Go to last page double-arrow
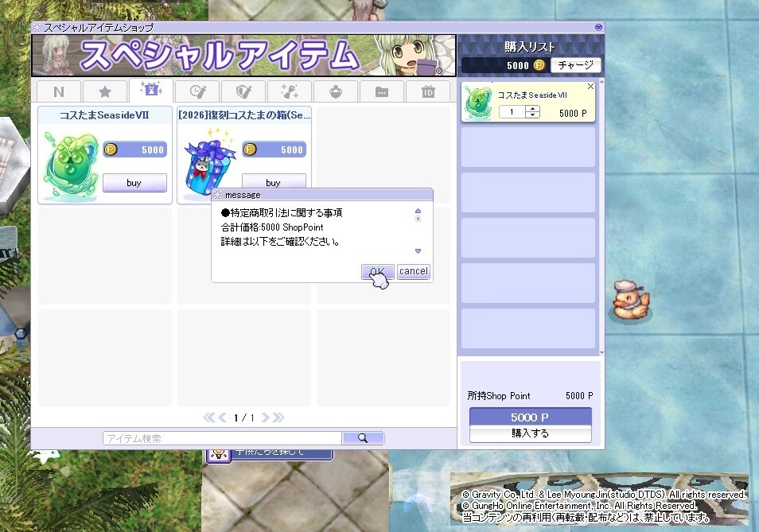 278,417
